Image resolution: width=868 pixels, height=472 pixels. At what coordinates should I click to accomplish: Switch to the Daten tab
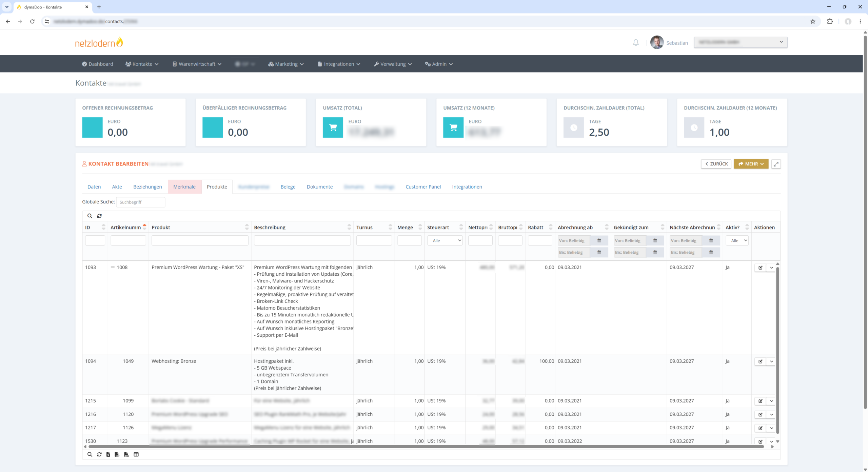(94, 187)
